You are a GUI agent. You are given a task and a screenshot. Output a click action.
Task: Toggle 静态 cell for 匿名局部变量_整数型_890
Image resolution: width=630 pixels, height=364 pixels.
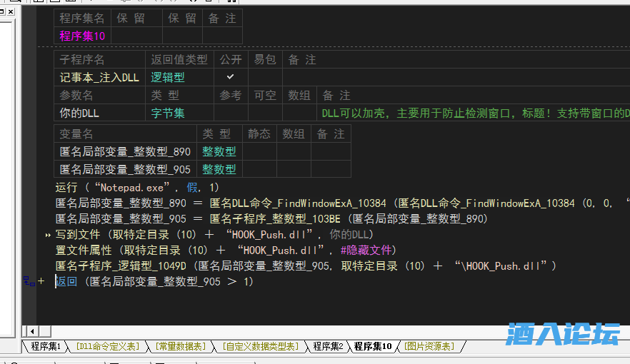point(259,151)
